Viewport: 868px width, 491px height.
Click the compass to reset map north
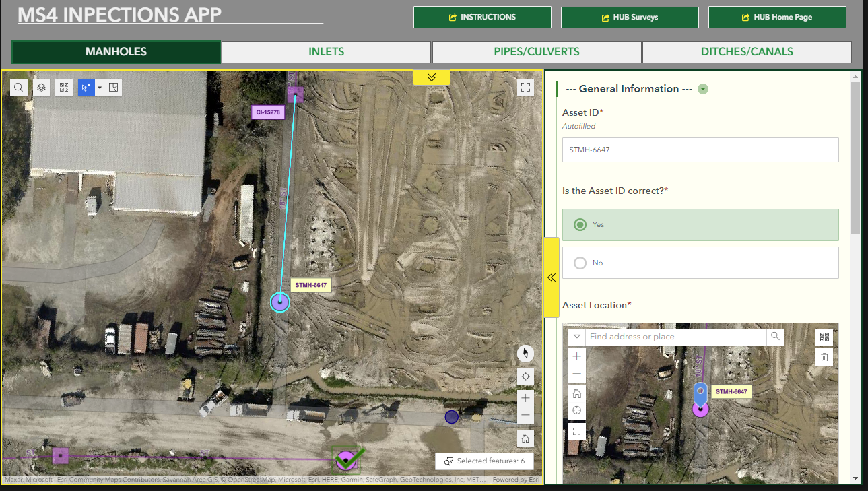click(525, 354)
